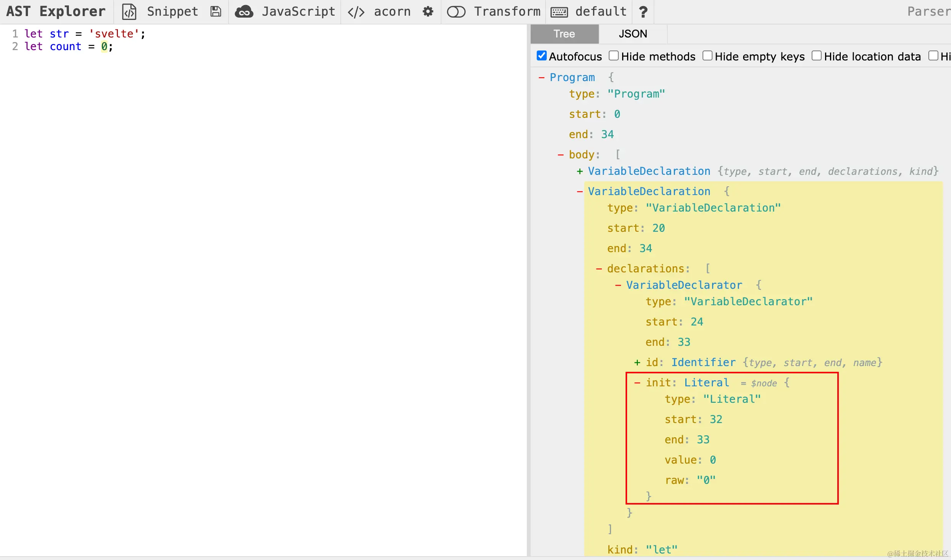
Task: Collapse the Program root node
Action: [x=541, y=78]
